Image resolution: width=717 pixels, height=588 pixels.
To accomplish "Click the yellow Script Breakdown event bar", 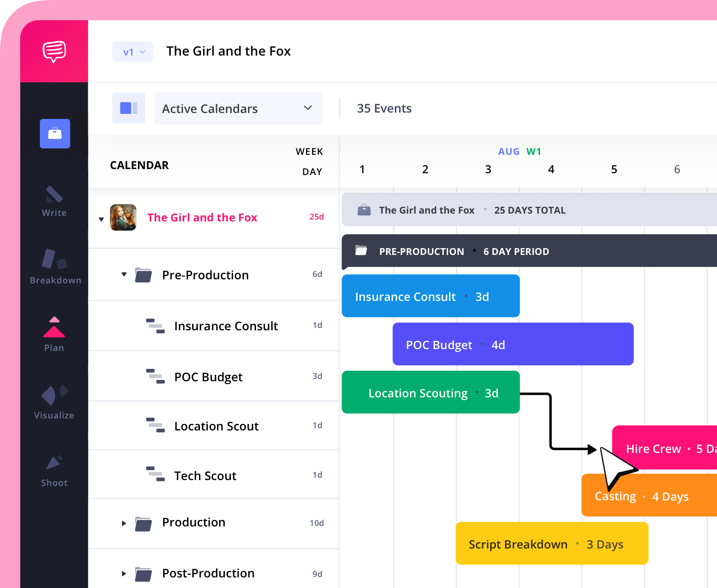I will pyautogui.click(x=552, y=544).
